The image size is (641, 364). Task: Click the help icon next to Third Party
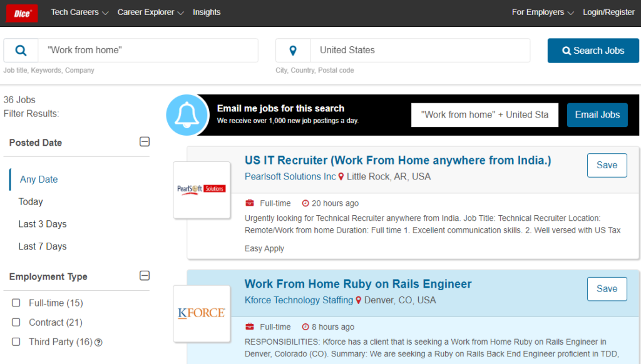pyautogui.click(x=98, y=342)
